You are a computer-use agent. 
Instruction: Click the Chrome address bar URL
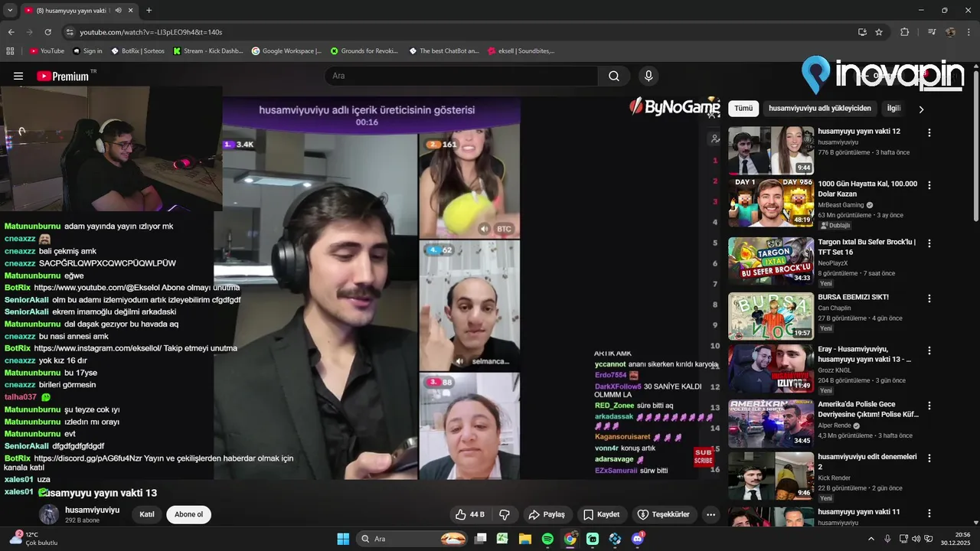point(151,32)
